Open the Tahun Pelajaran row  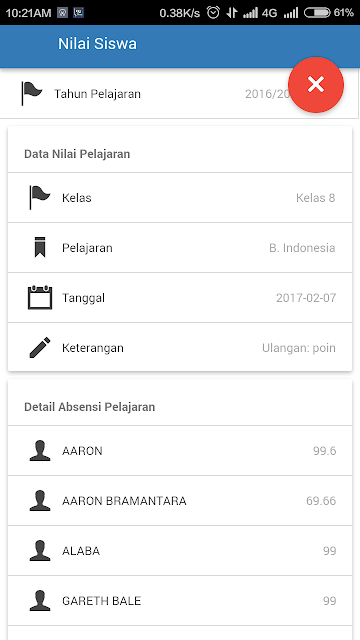[180, 93]
